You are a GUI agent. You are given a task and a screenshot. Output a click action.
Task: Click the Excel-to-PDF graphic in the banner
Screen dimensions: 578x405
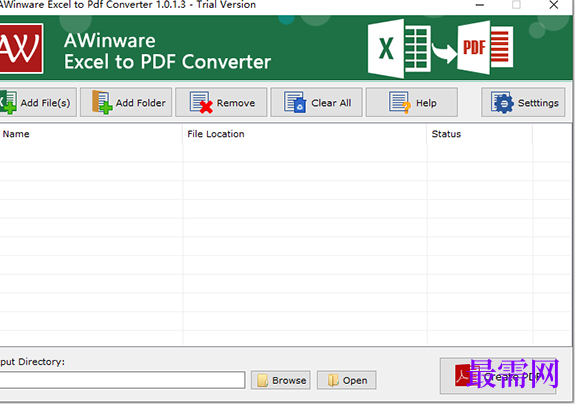441,48
